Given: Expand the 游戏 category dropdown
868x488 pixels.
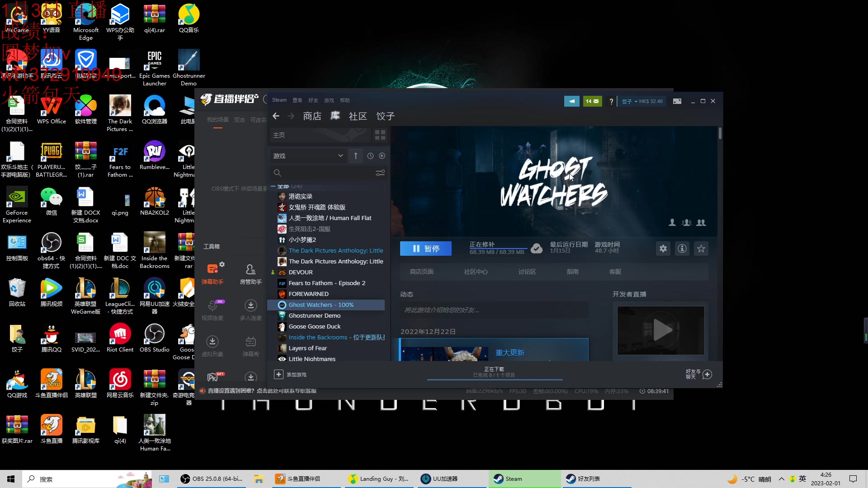Looking at the screenshot, I should click(340, 156).
